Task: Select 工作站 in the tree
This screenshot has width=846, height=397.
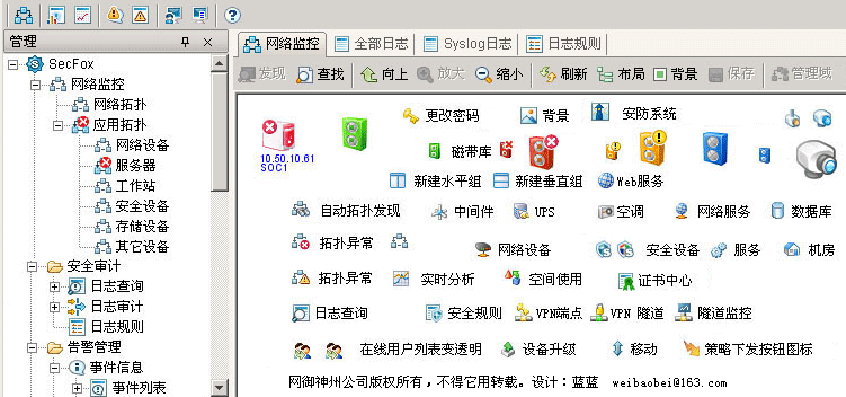Action: click(x=135, y=186)
